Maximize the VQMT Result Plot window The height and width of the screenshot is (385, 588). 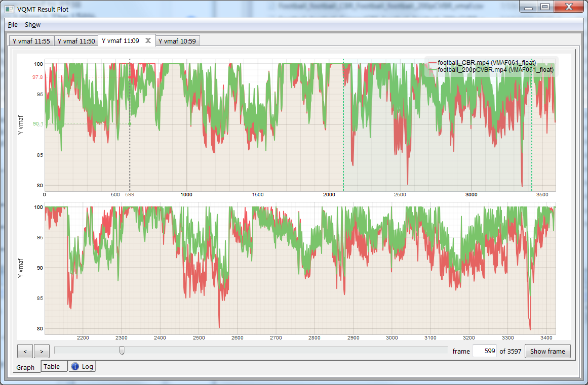pyautogui.click(x=544, y=7)
